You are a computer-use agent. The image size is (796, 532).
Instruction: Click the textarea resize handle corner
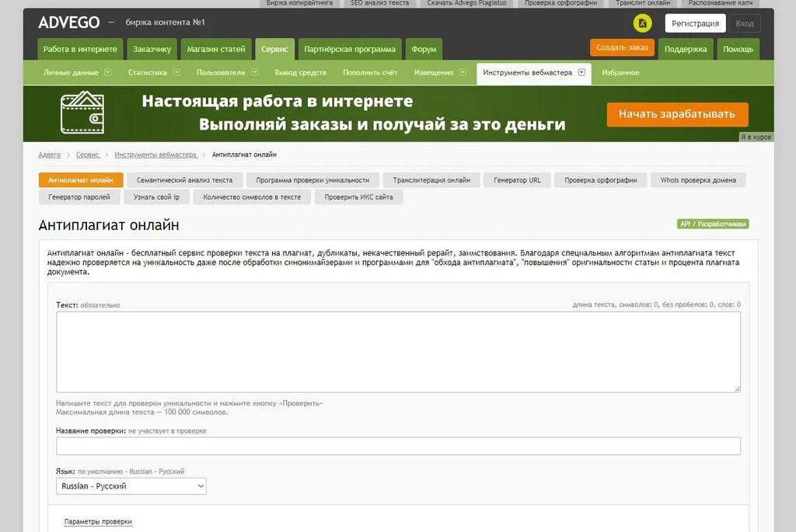737,389
